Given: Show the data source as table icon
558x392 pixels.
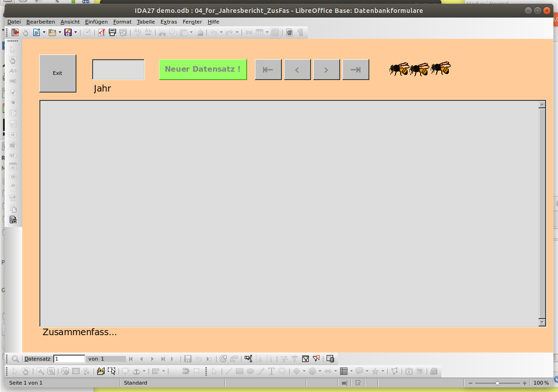Looking at the screenshot, I should pos(330,359).
